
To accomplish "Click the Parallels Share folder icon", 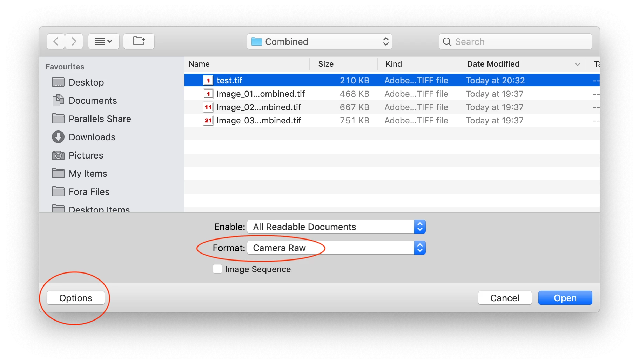I will tap(58, 119).
